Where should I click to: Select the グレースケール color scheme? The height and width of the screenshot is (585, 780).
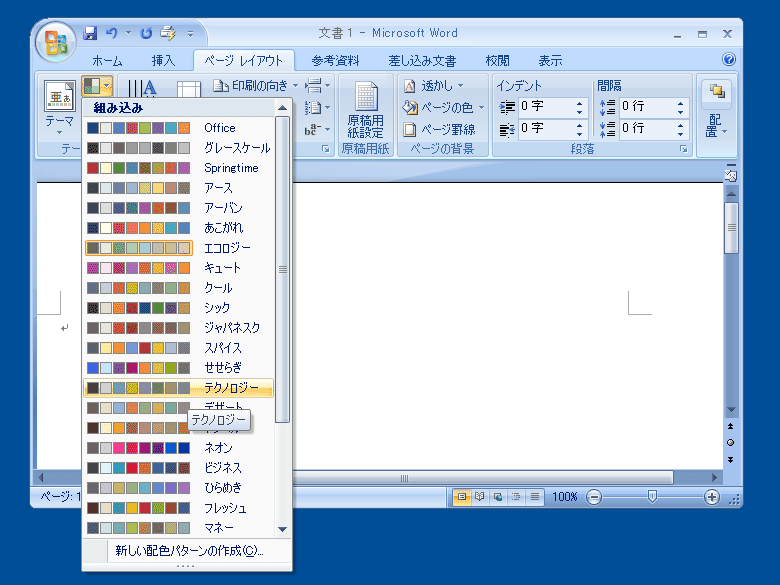(179, 148)
